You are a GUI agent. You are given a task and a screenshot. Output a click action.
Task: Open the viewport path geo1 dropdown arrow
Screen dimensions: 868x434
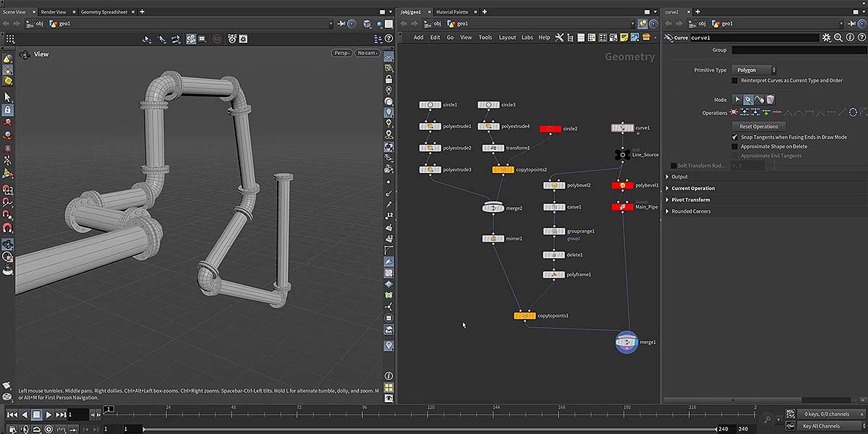click(x=331, y=23)
